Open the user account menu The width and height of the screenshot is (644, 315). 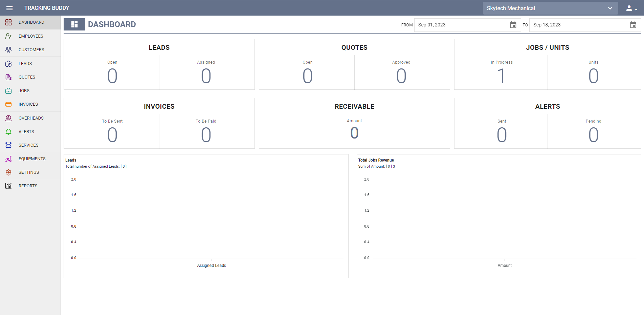pyautogui.click(x=631, y=8)
